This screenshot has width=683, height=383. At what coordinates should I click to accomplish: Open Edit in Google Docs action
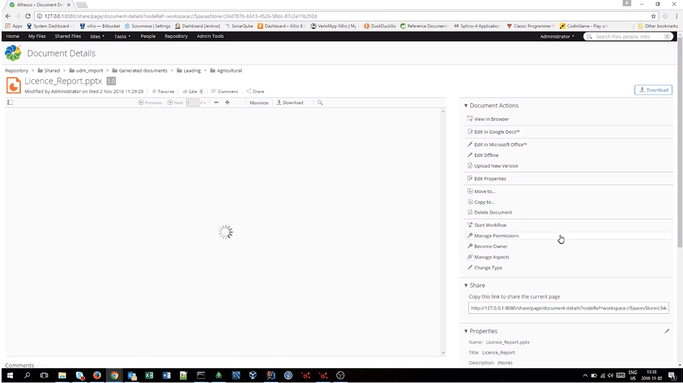494,132
